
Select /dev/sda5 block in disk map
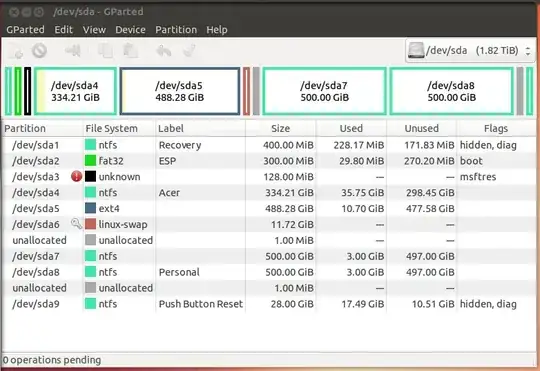pyautogui.click(x=179, y=91)
